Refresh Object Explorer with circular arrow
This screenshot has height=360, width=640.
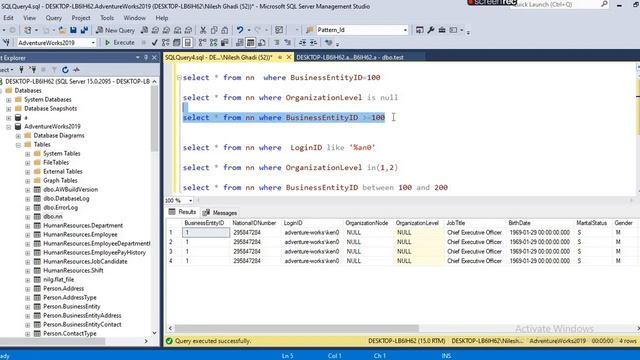[x=65, y=70]
